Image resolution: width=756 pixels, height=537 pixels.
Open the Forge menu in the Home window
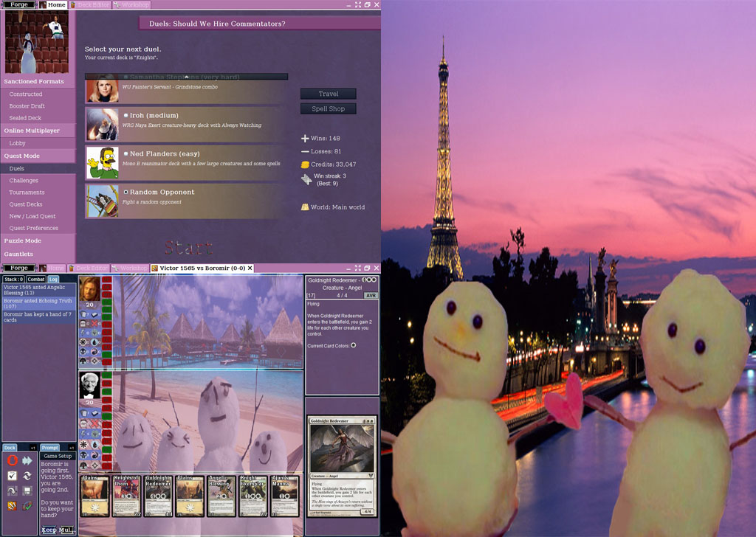(18, 4)
